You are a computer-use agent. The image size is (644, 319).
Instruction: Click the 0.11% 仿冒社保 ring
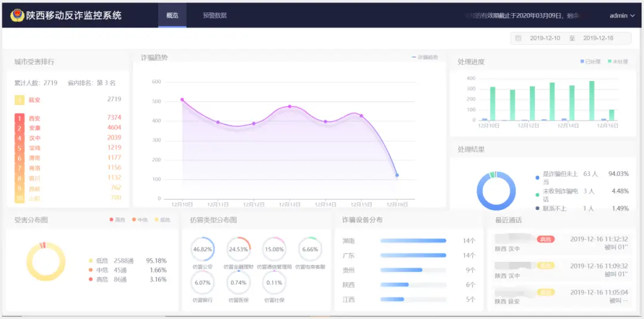pos(274,283)
